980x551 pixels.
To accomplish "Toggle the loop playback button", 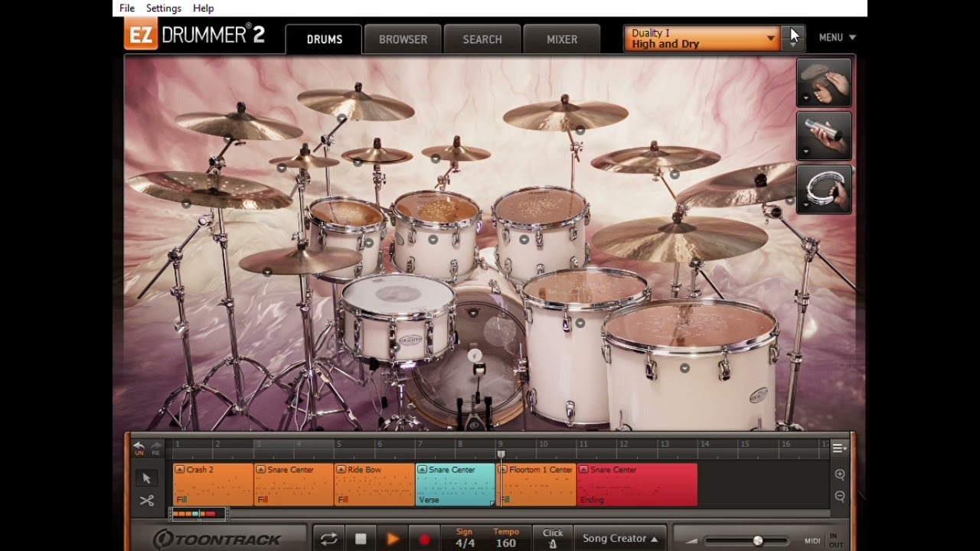I will [x=329, y=539].
